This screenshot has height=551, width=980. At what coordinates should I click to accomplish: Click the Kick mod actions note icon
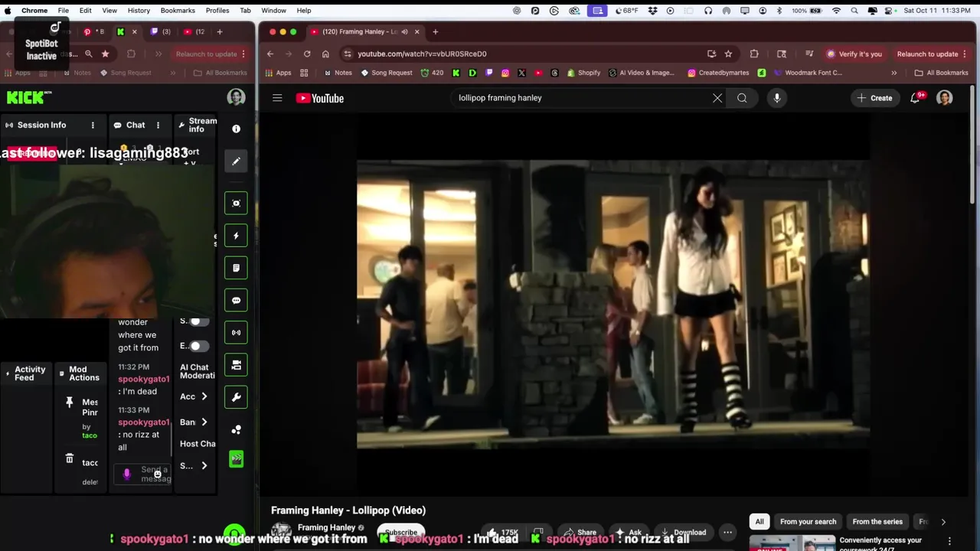[x=236, y=268]
